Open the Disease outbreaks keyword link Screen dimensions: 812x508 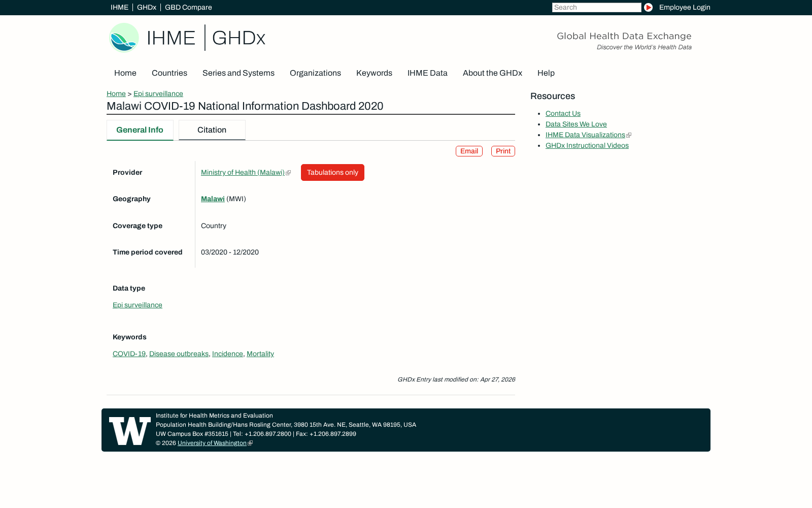[x=179, y=354]
